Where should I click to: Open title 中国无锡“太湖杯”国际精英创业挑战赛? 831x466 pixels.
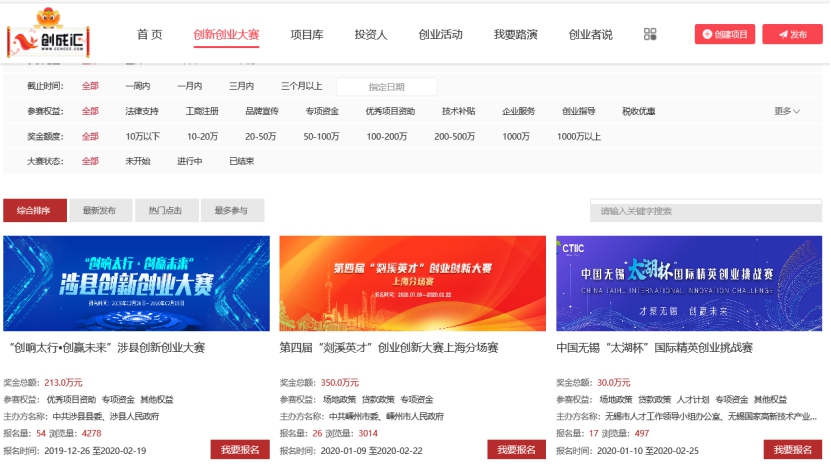655,348
